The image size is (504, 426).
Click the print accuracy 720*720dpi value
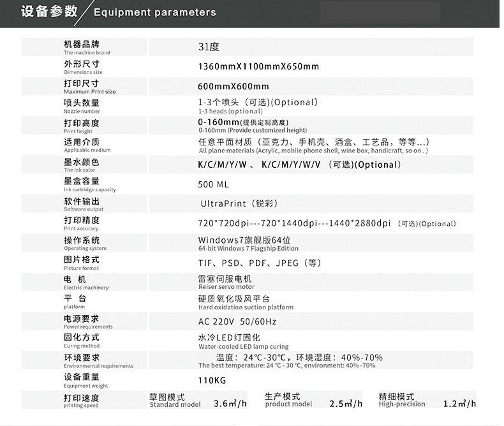point(223,223)
